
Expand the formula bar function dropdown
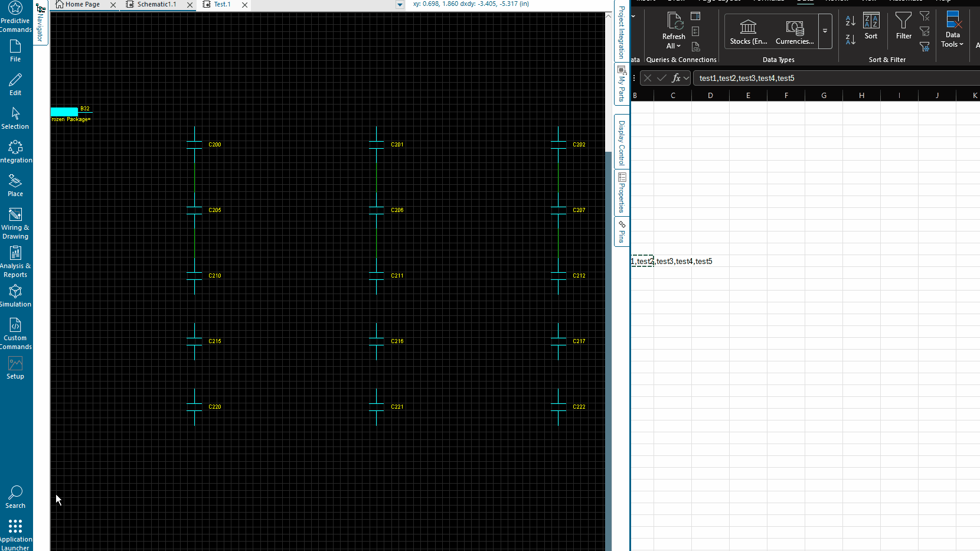(687, 78)
